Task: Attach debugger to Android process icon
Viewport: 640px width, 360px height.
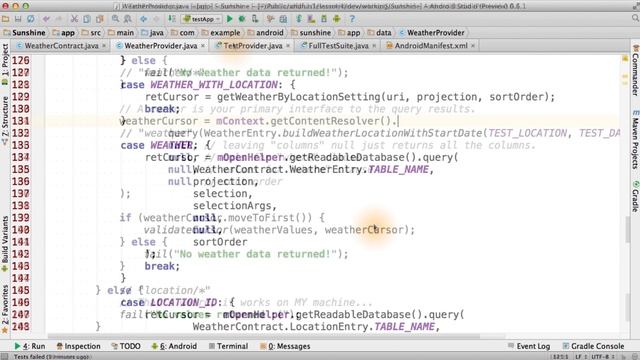Action: (x=255, y=19)
